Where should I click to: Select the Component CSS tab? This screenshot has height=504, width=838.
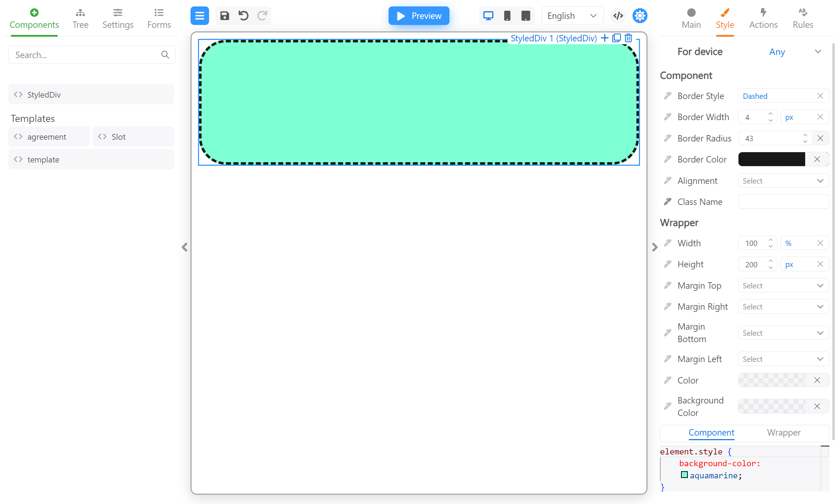point(711,432)
